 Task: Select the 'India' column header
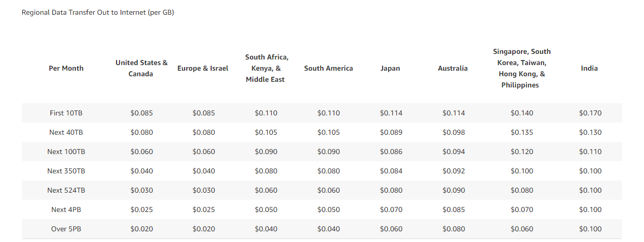[589, 68]
